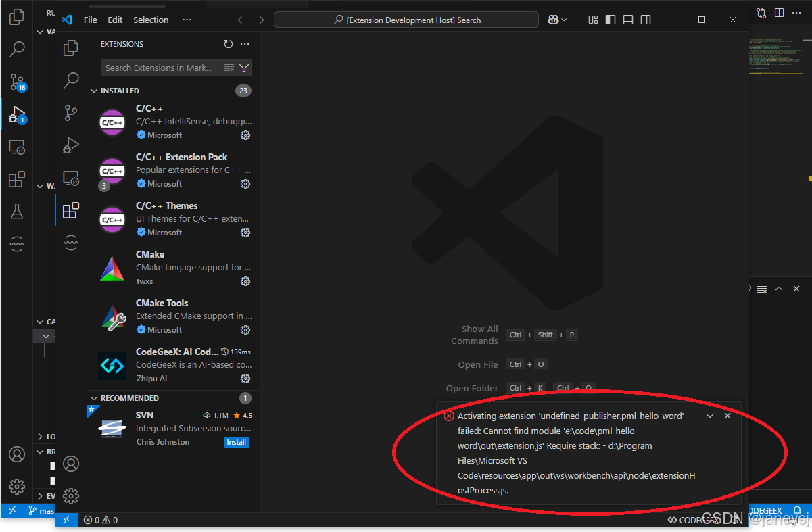This screenshot has width=812, height=532.
Task: Open CodeGeeX icon in back window activity bar
Action: 17,244
